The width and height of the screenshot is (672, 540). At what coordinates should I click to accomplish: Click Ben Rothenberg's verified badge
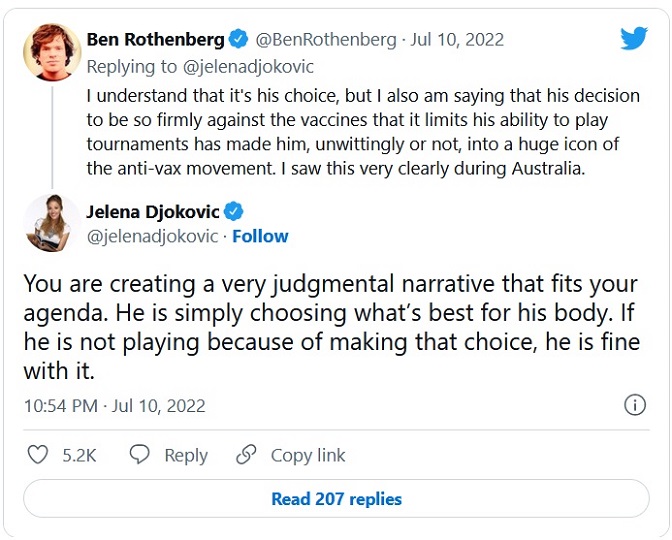click(238, 40)
